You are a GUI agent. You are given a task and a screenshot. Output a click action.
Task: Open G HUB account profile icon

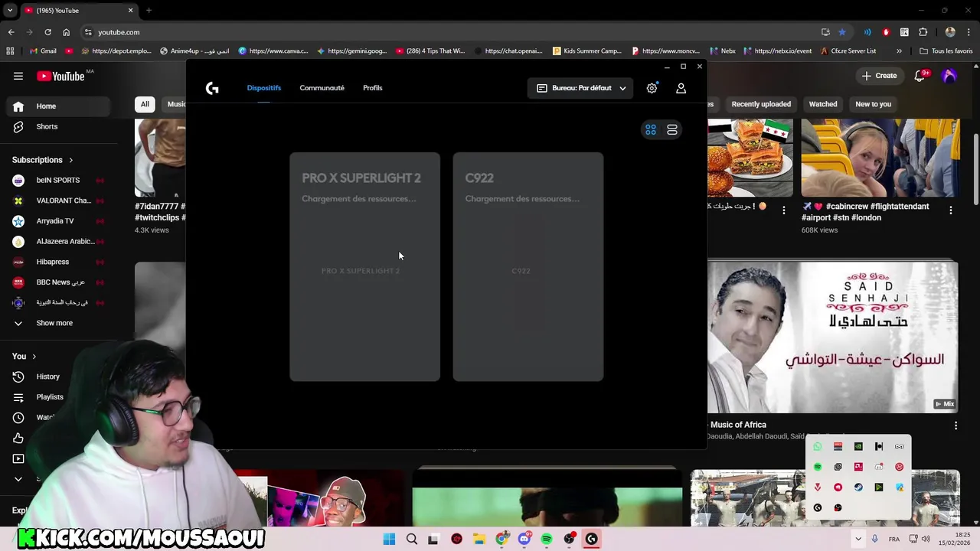[x=681, y=88]
